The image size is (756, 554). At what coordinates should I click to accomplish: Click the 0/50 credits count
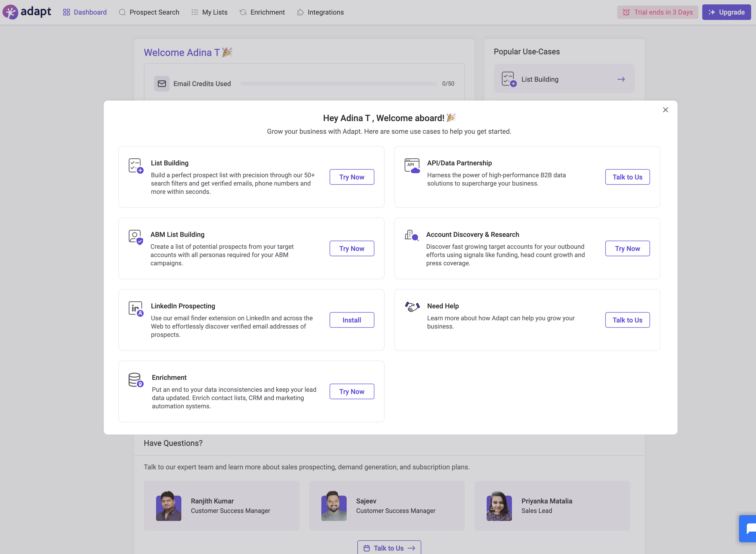(x=448, y=83)
